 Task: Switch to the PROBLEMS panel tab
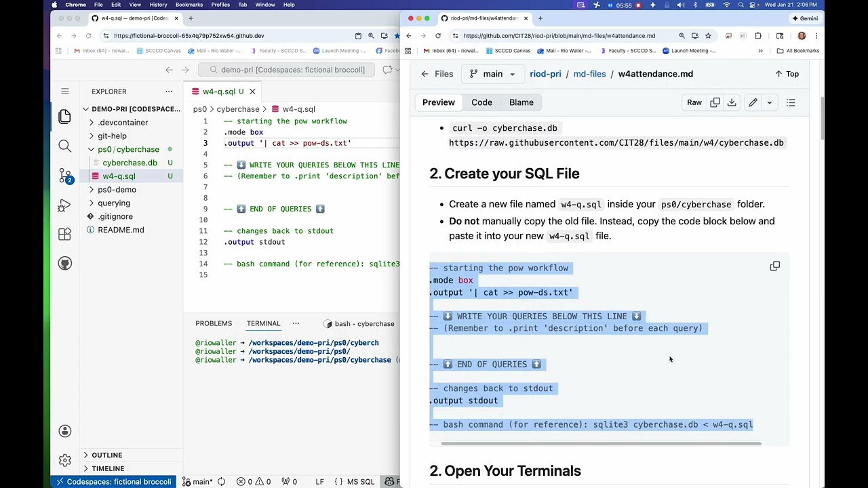click(214, 323)
